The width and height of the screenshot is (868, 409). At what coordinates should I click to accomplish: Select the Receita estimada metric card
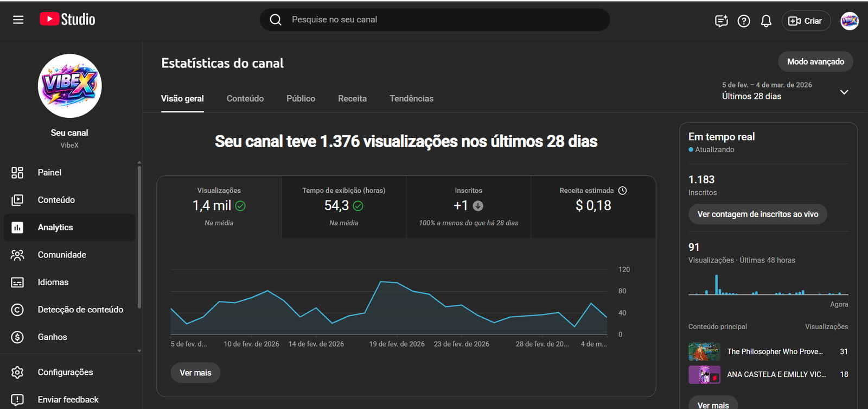click(593, 207)
